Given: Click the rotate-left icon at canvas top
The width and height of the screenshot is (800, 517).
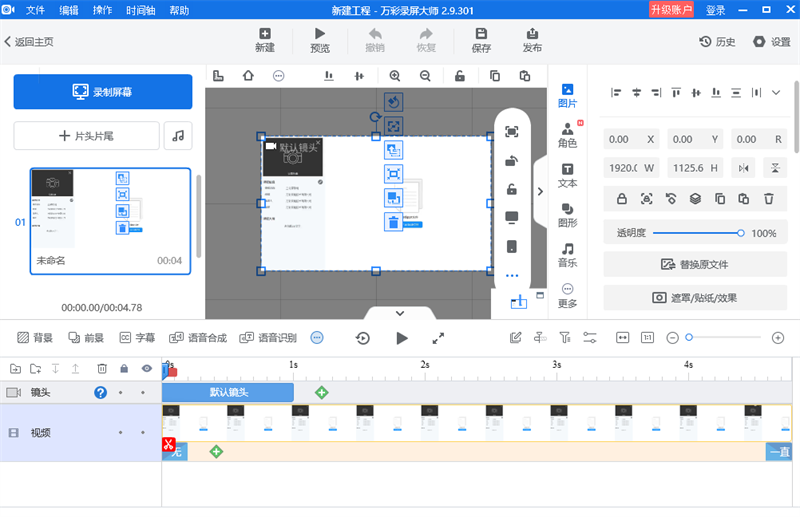Looking at the screenshot, I should tap(393, 102).
